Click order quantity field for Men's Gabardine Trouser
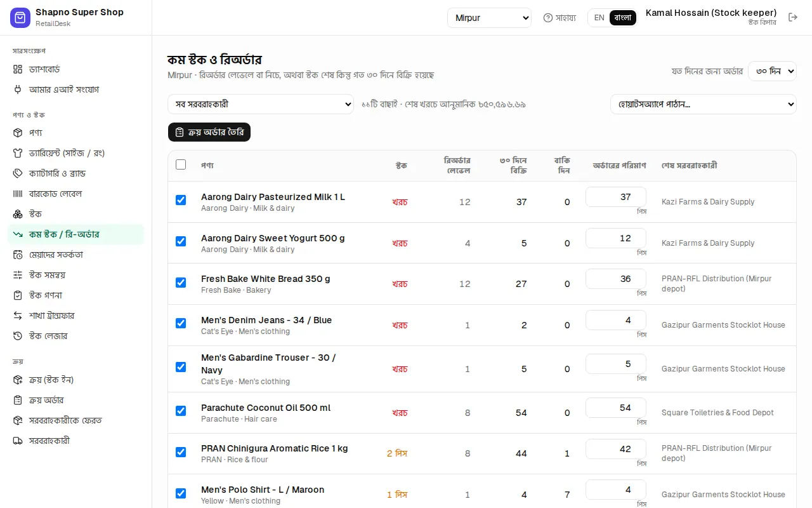The width and height of the screenshot is (812, 508). pyautogui.click(x=616, y=364)
